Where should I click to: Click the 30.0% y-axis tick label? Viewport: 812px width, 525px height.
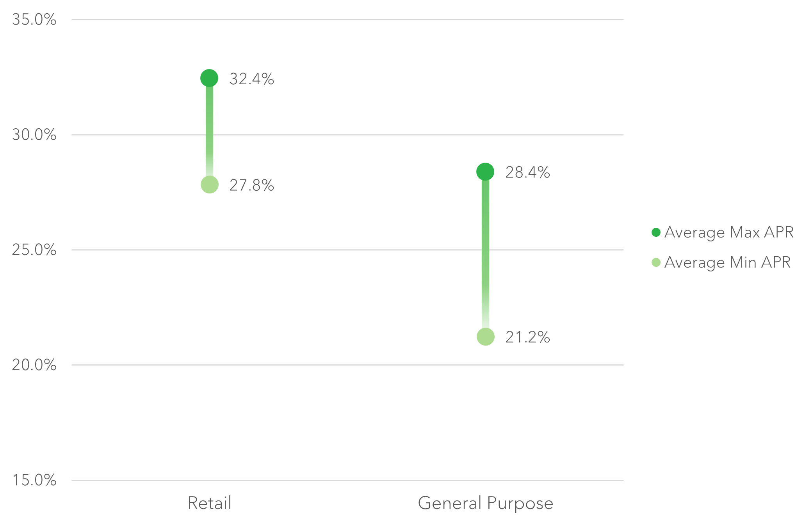[34, 135]
